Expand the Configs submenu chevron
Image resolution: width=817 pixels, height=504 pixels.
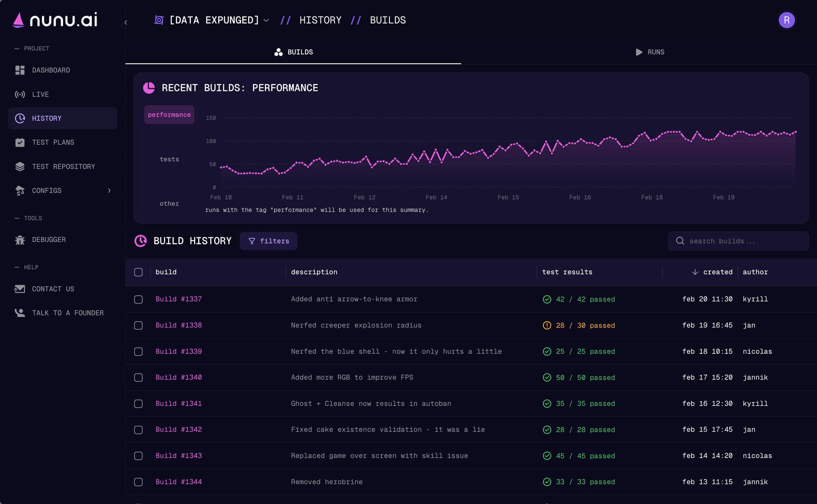coord(109,191)
